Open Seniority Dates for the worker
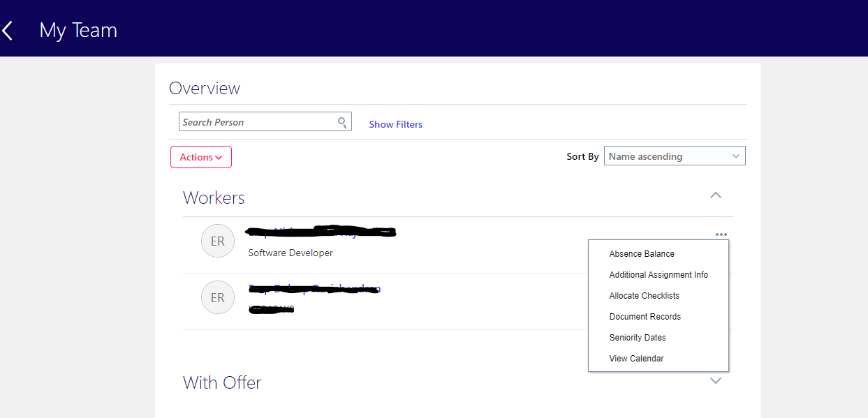868x418 pixels. point(637,337)
